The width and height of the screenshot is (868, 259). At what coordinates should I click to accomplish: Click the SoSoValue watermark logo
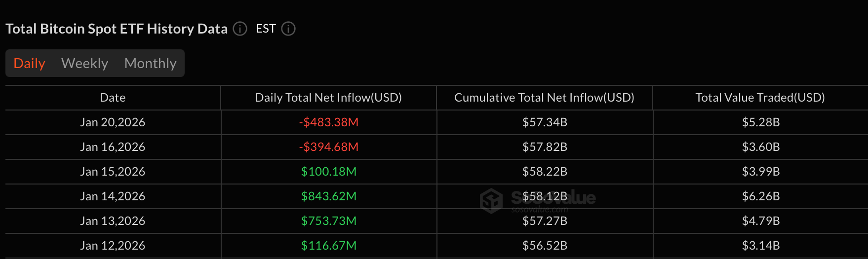(x=491, y=201)
